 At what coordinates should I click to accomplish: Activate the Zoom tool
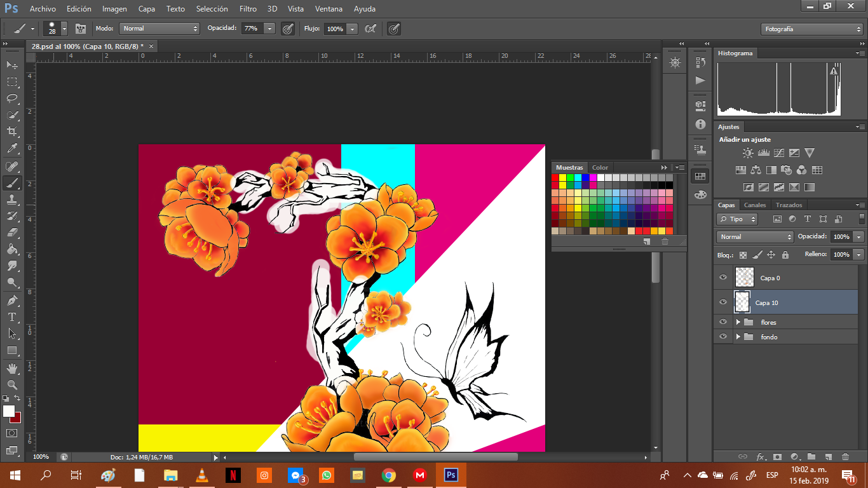coord(12,385)
